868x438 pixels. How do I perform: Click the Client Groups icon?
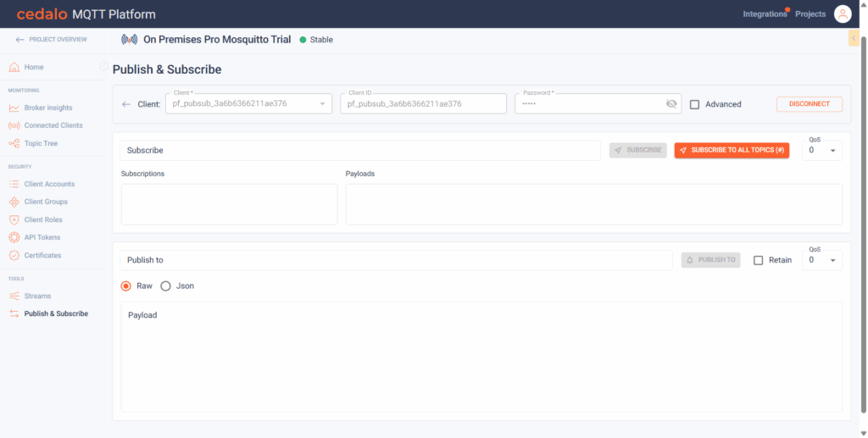click(14, 202)
